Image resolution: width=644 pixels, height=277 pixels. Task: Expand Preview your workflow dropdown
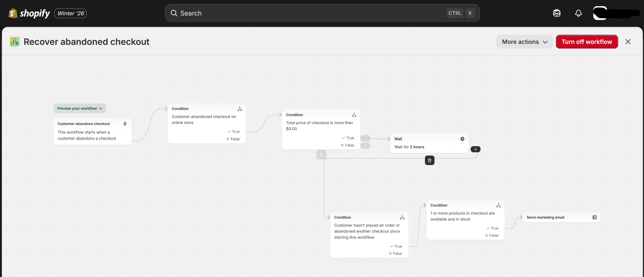click(x=80, y=108)
